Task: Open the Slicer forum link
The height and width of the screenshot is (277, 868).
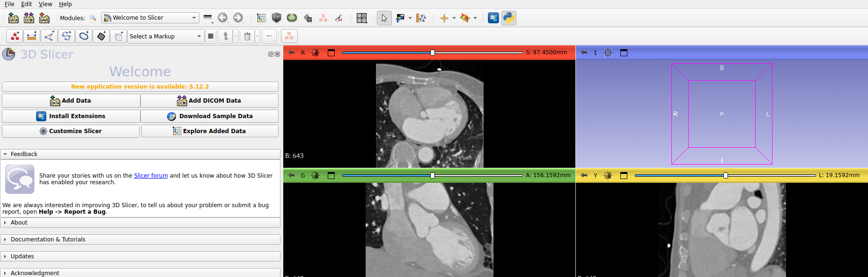Action: [151, 176]
